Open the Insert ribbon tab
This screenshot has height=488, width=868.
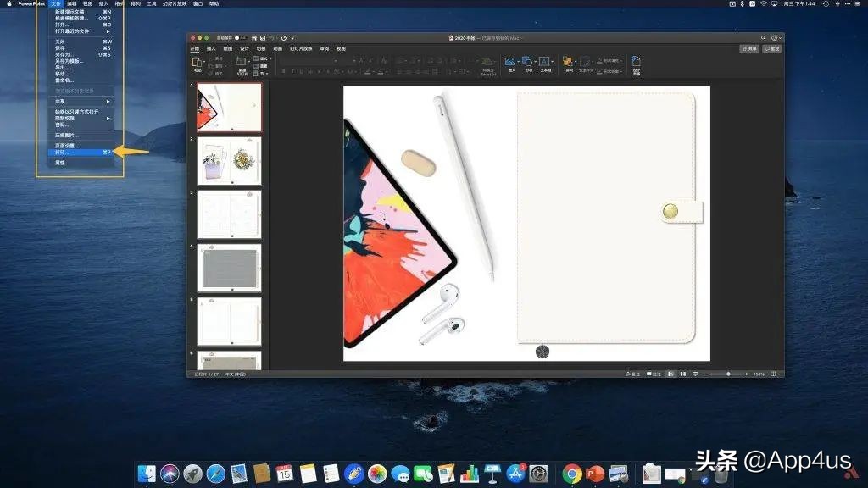tap(211, 49)
